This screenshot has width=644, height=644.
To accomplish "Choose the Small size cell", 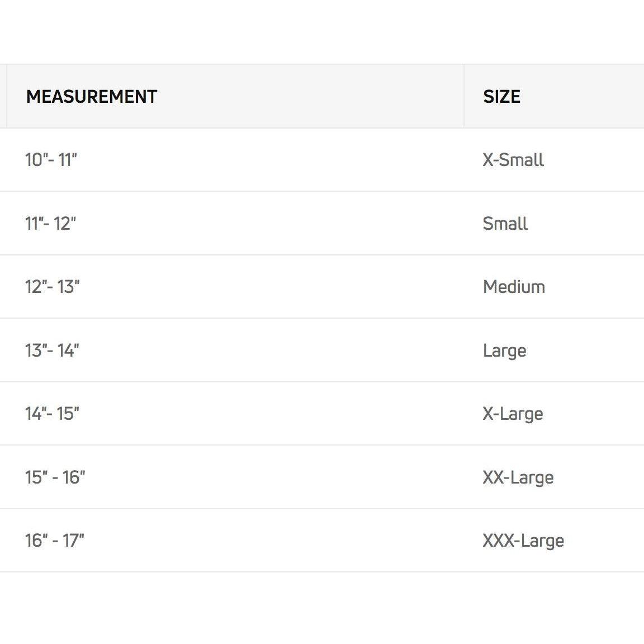I will point(505,224).
